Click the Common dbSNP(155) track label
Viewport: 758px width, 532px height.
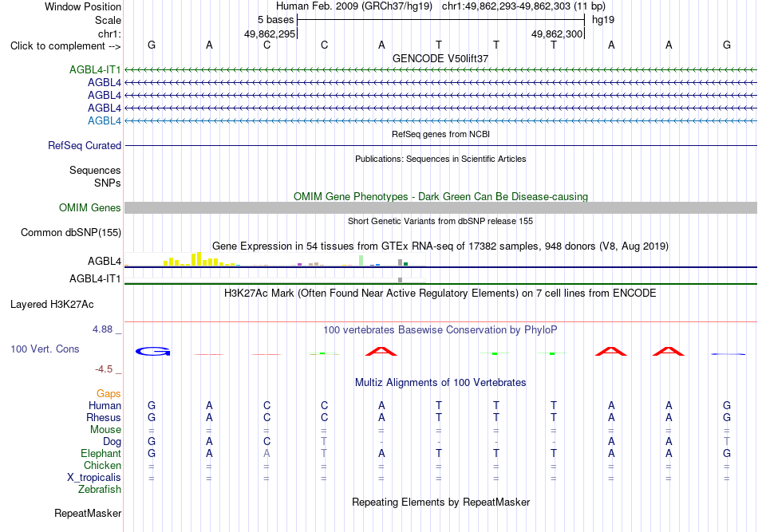pyautogui.click(x=71, y=232)
